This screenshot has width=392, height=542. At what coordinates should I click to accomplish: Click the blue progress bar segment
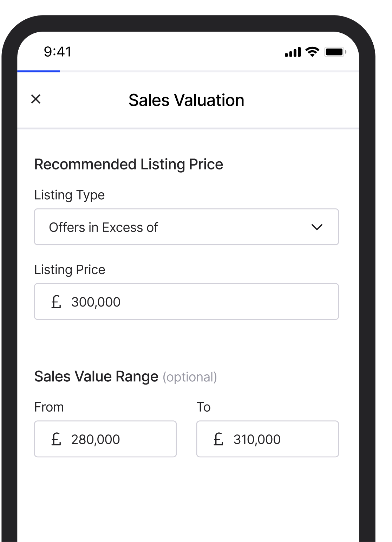coord(39,71)
